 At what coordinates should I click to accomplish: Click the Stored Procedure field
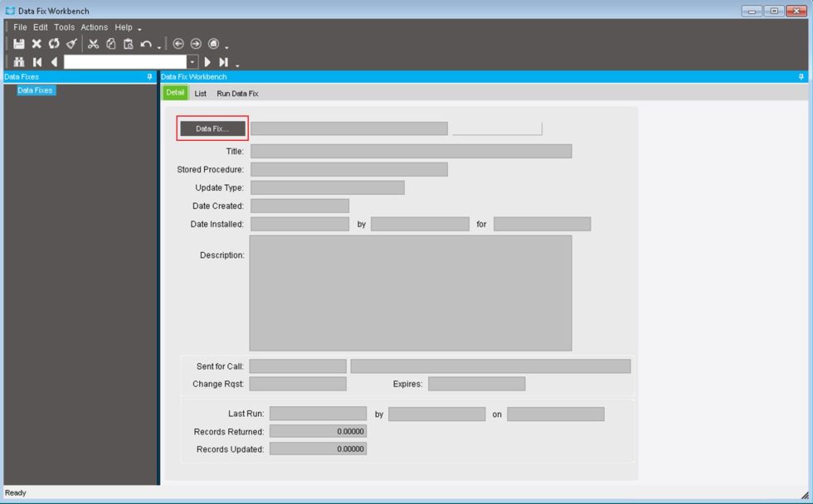click(349, 169)
